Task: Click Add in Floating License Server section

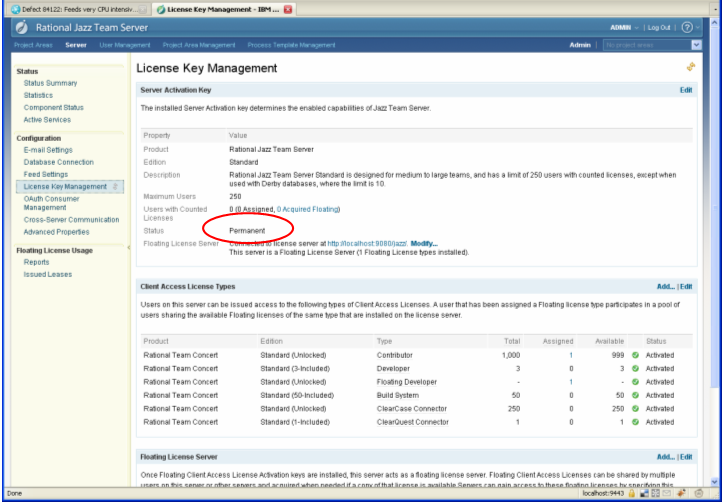Action: pos(666,457)
